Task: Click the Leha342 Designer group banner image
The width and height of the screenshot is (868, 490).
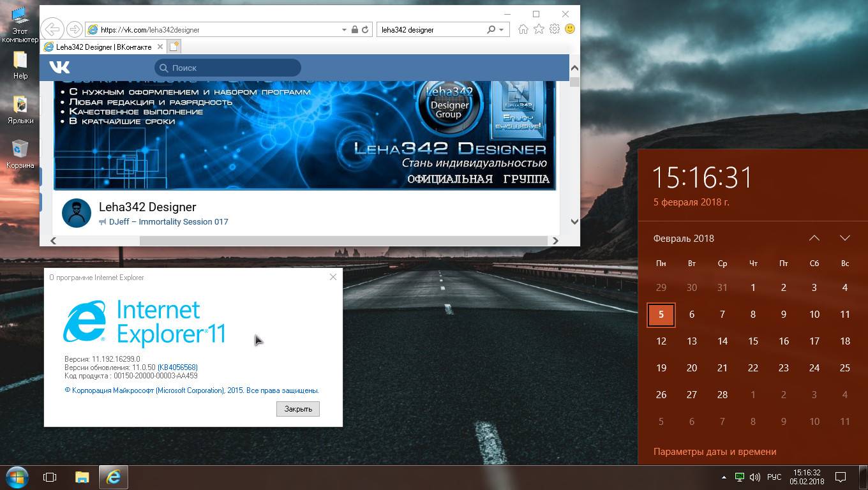Action: pyautogui.click(x=304, y=135)
